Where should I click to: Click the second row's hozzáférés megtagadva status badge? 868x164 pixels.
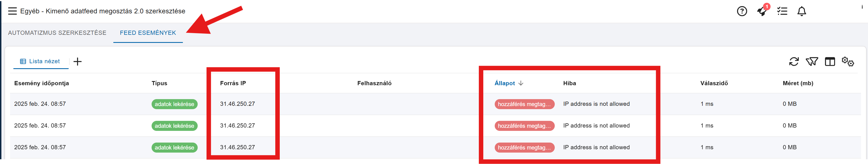pyautogui.click(x=524, y=126)
